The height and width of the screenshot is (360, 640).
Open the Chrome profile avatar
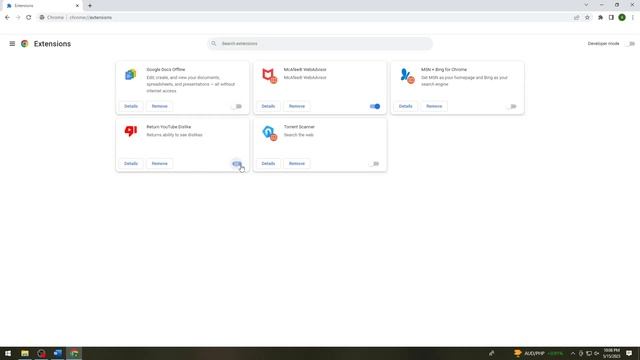click(622, 18)
